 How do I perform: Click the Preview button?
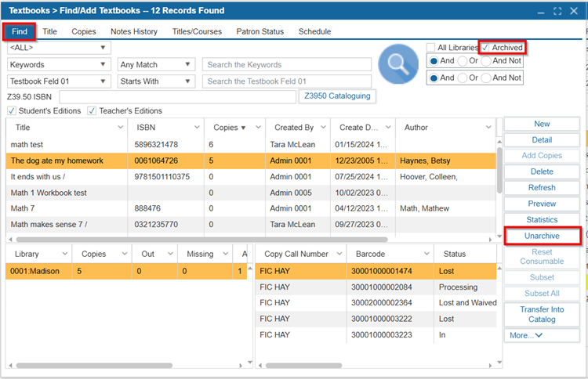tap(542, 204)
